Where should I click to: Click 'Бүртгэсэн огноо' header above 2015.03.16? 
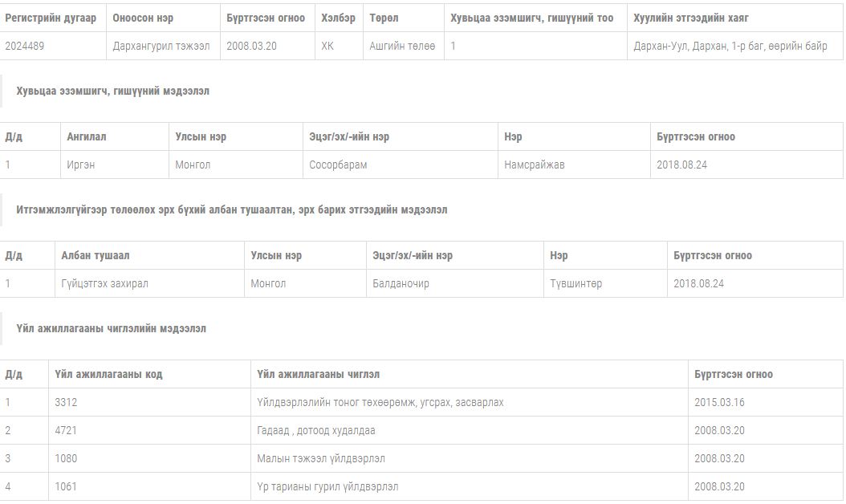734,374
